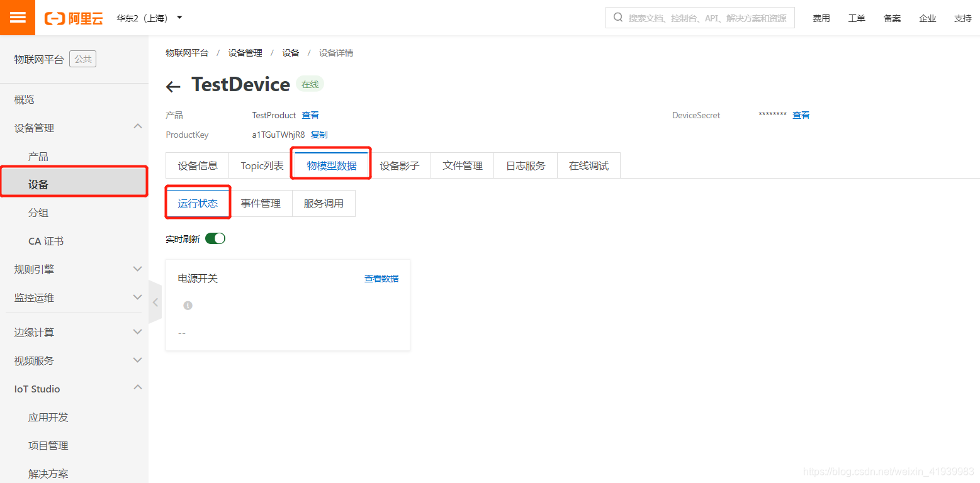
Task: Collapse the left sidebar with the arrow handle
Action: [x=155, y=302]
